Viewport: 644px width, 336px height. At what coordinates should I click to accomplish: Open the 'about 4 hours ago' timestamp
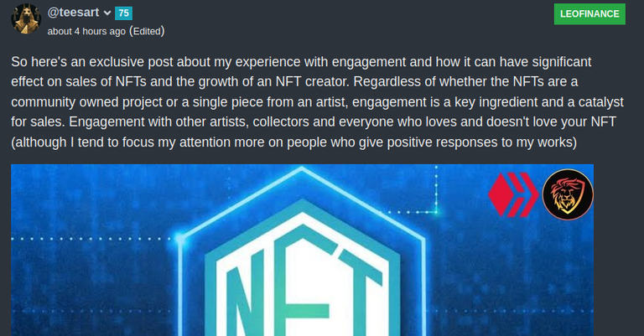coord(86,31)
